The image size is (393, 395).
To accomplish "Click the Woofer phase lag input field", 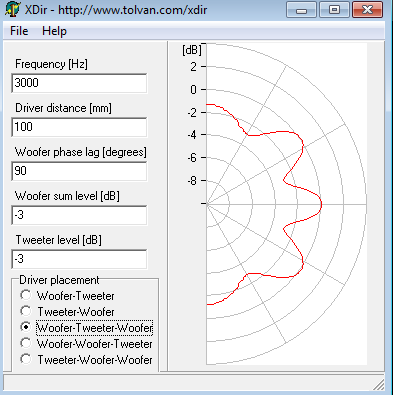I will pos(79,171).
